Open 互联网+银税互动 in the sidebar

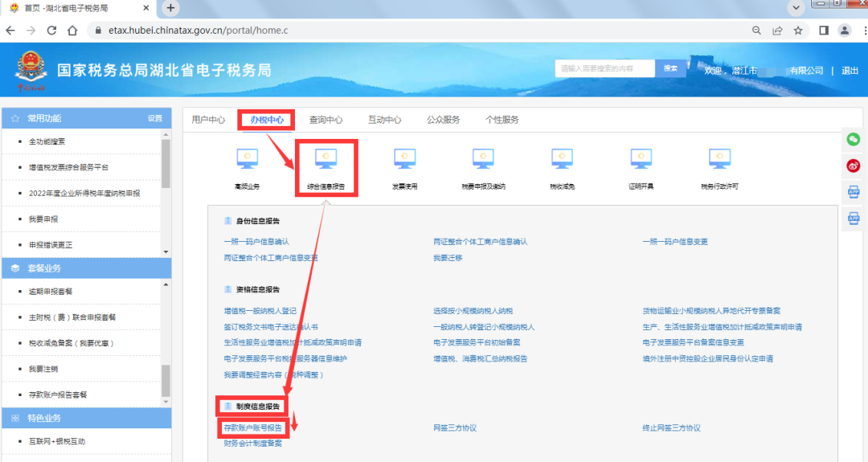(57, 442)
